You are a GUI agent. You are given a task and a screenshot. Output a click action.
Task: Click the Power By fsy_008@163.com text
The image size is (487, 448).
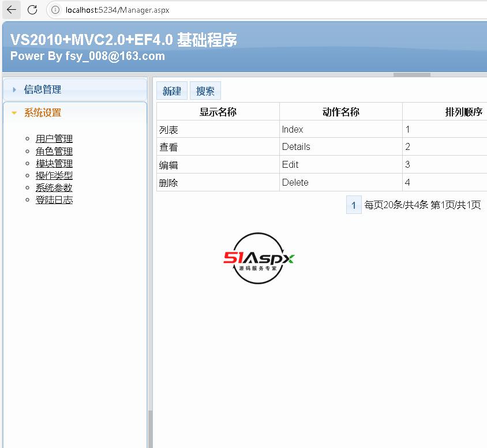coord(88,56)
